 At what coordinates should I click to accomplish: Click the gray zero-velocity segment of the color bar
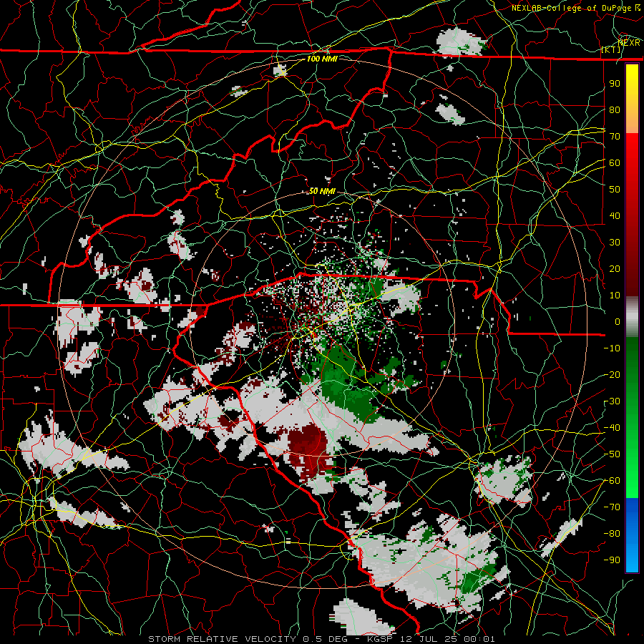tap(632, 316)
